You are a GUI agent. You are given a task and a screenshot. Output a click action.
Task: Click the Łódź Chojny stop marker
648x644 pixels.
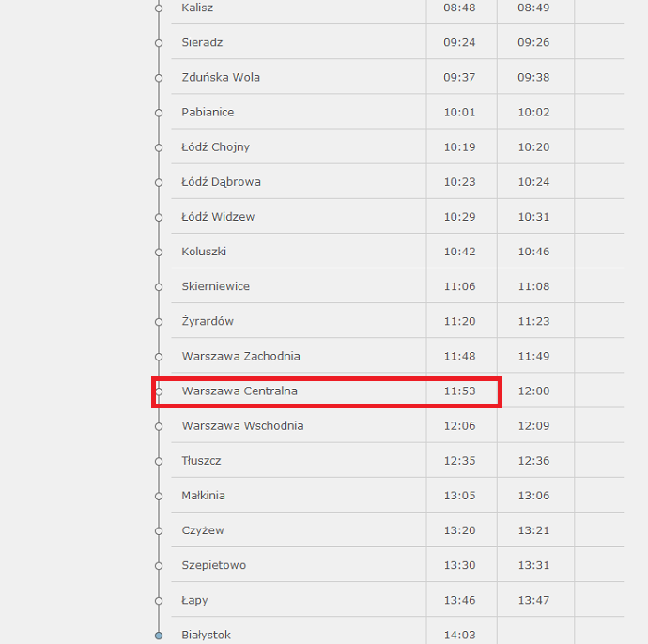point(159,147)
